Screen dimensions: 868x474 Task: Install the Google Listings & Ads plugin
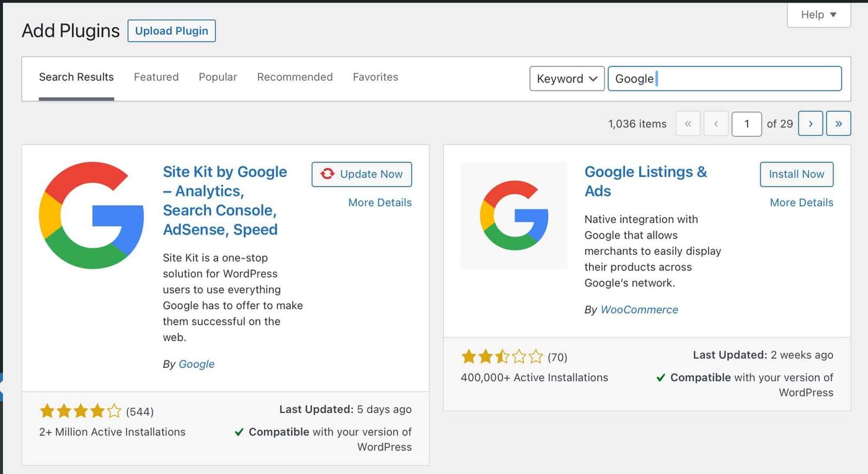click(797, 174)
